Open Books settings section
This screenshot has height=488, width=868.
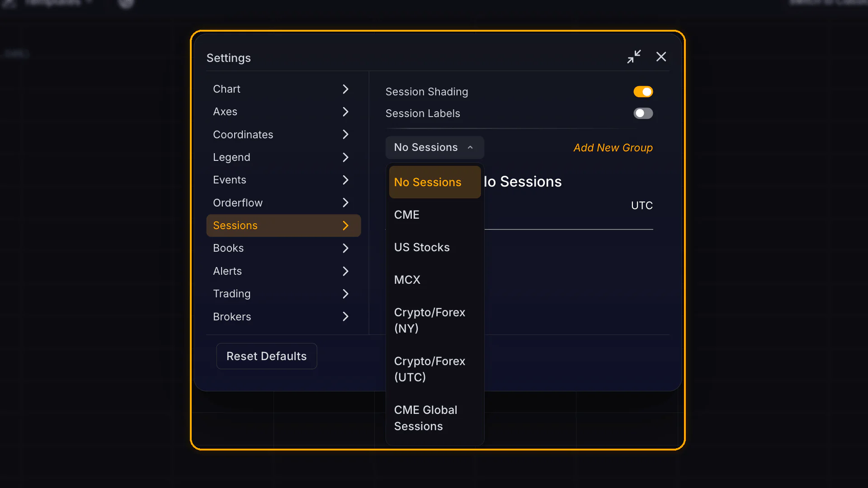283,248
